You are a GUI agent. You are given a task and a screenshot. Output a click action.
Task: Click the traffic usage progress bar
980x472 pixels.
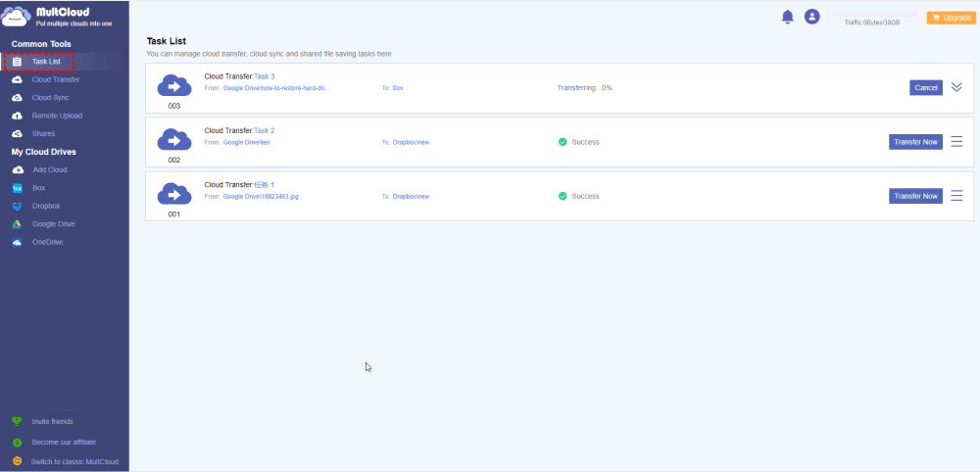pos(874,14)
